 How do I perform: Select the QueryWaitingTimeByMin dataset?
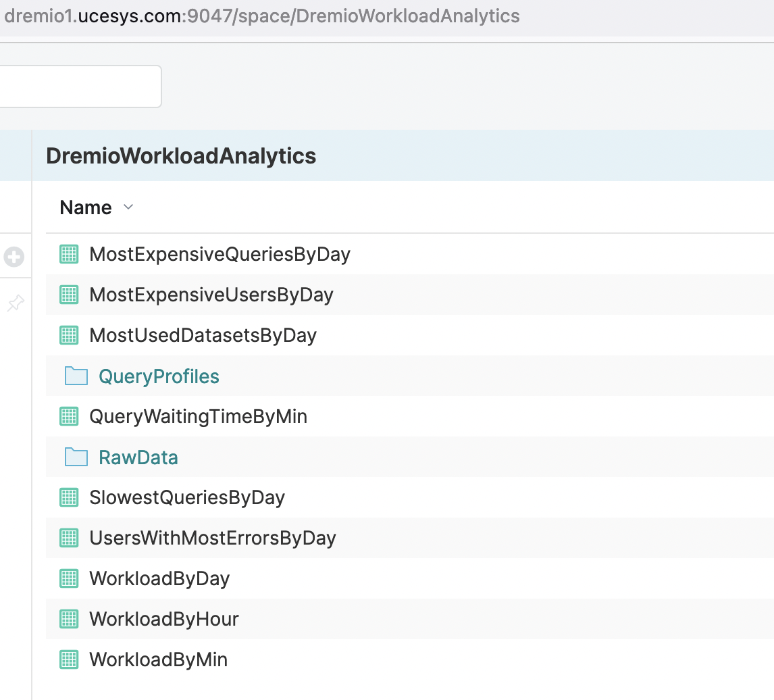pos(198,417)
